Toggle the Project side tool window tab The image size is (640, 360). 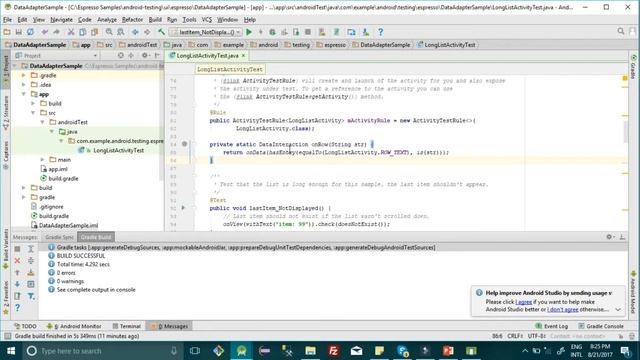point(6,70)
